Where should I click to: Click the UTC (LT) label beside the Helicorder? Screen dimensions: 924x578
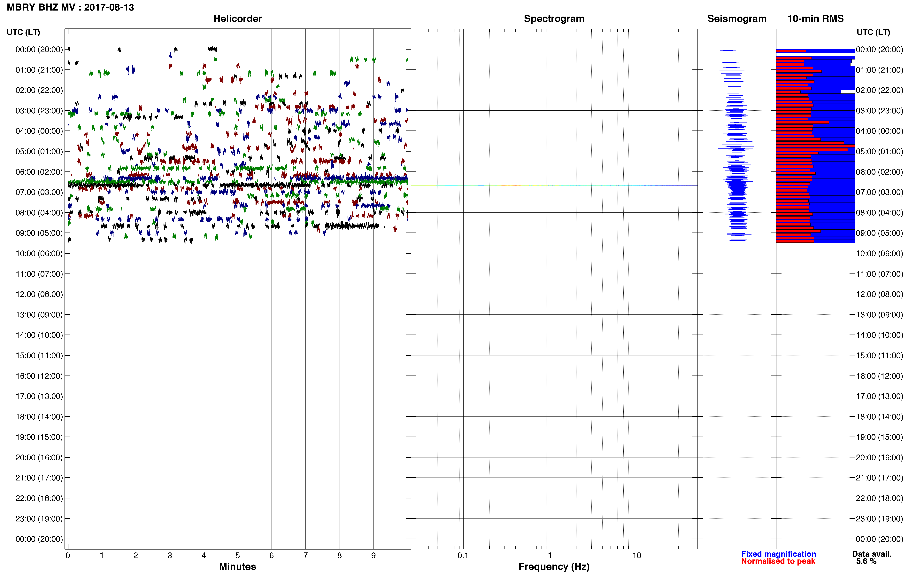(x=23, y=32)
